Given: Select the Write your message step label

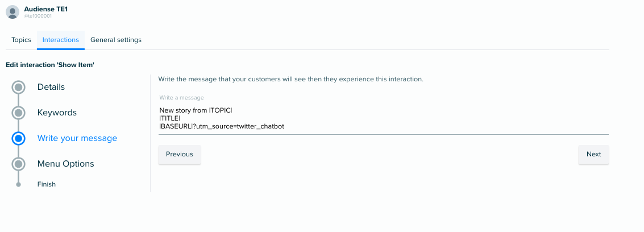Looking at the screenshot, I should 77,138.
